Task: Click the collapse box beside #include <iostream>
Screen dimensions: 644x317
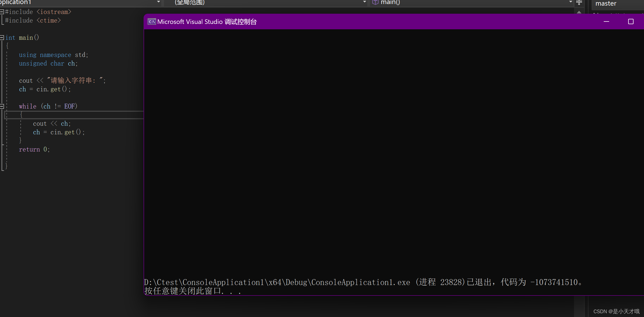Action: coord(2,12)
